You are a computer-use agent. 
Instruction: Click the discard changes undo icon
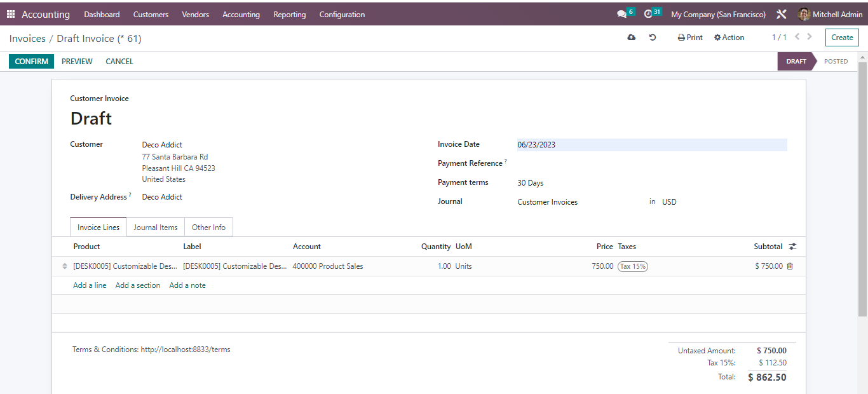653,37
